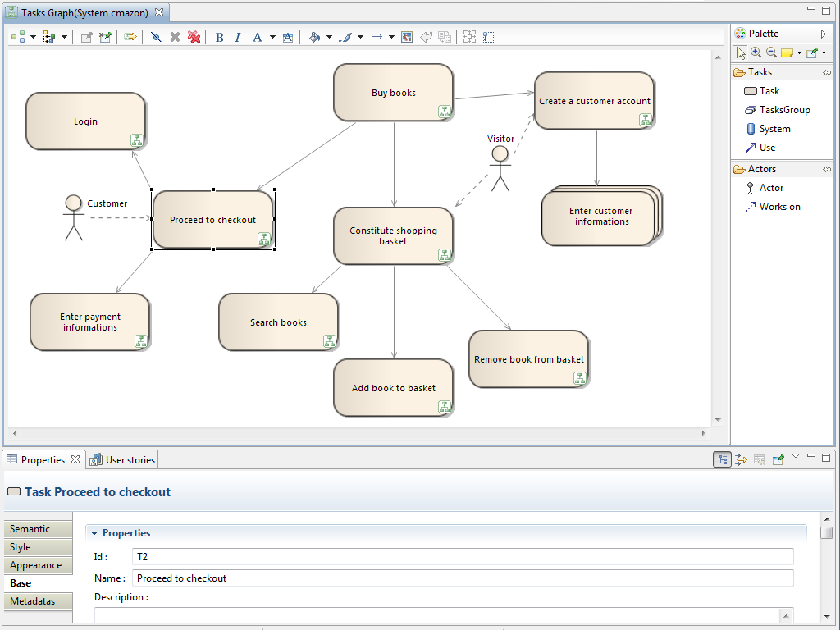Click the font color A icon
This screenshot has height=630, width=840.
click(258, 37)
